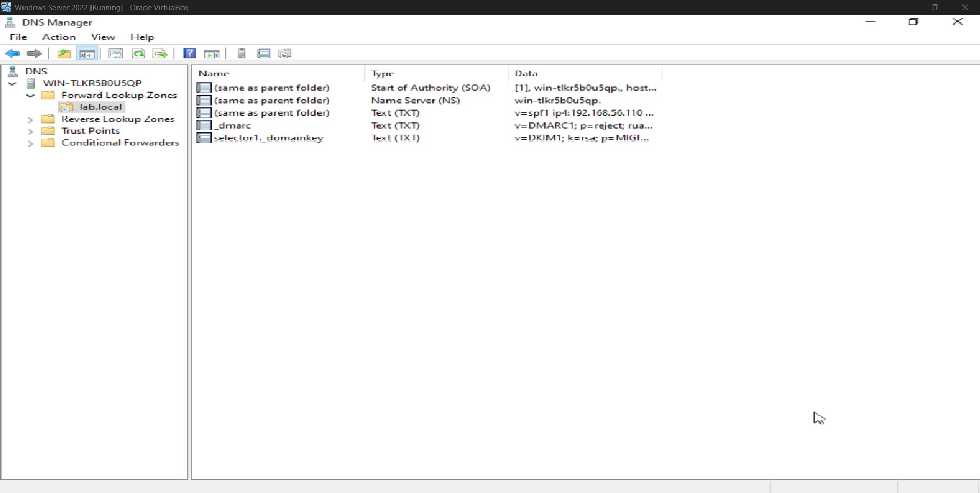Restore down the DNS Manager window
The width and height of the screenshot is (980, 493).
pyautogui.click(x=914, y=21)
